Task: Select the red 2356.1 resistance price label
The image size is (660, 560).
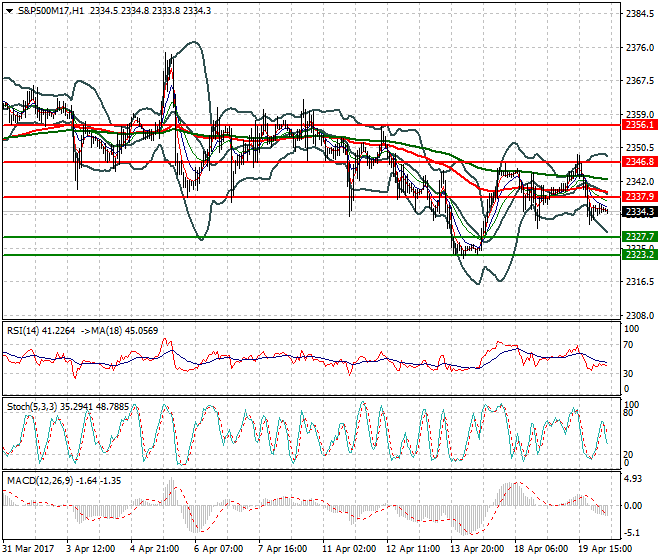Action: [640, 125]
